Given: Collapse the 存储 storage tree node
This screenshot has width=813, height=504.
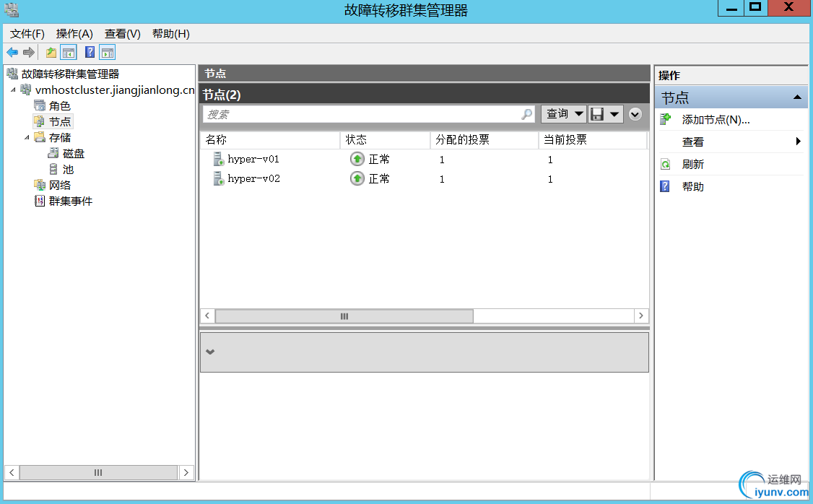Looking at the screenshot, I should [27, 137].
